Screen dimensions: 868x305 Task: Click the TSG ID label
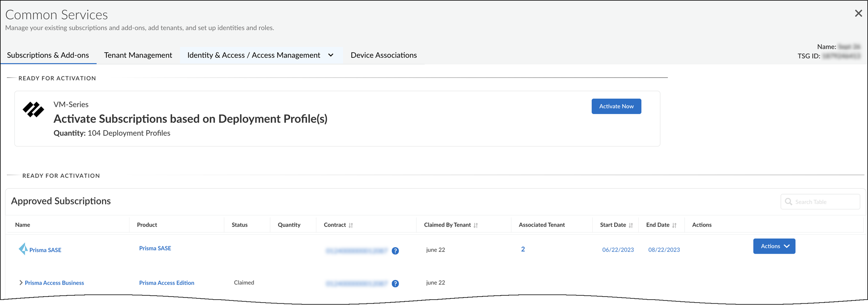[x=809, y=56]
